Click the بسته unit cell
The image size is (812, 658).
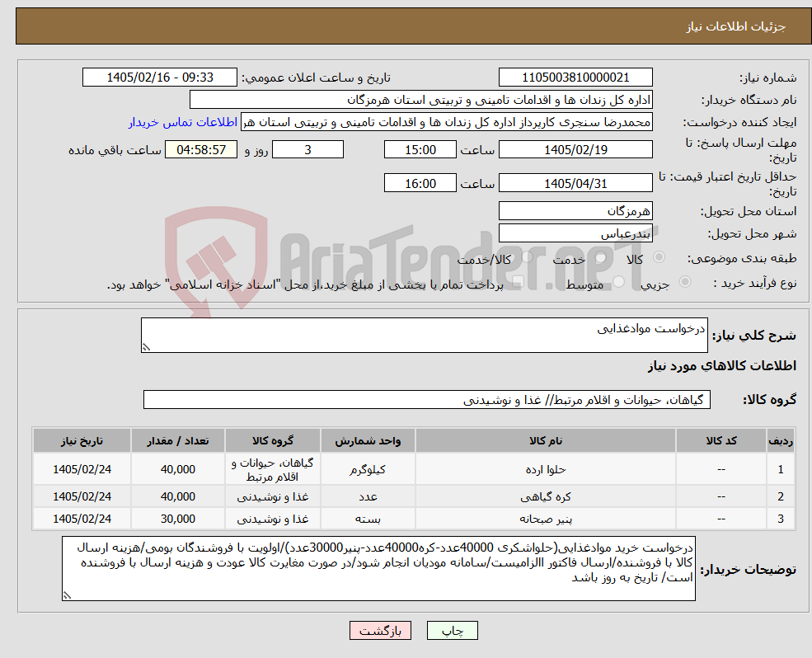coord(368,519)
